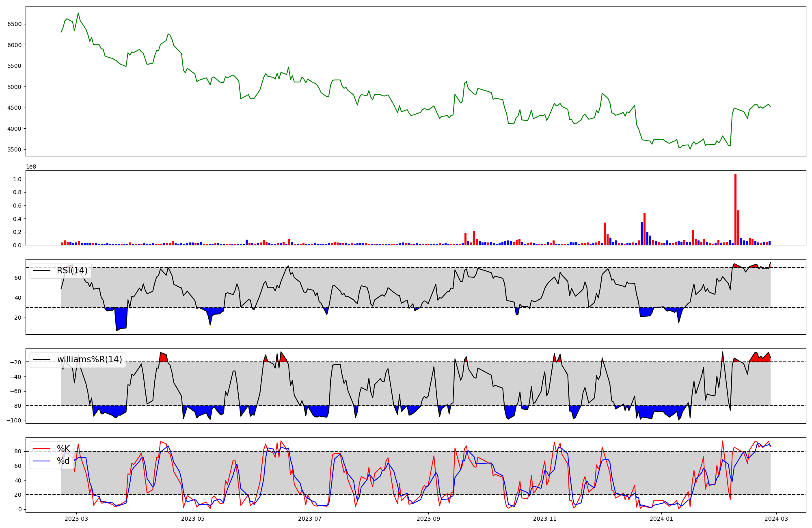Click the 1e8 volume scale label
Viewport: 812px width, 528px height.
(31, 167)
